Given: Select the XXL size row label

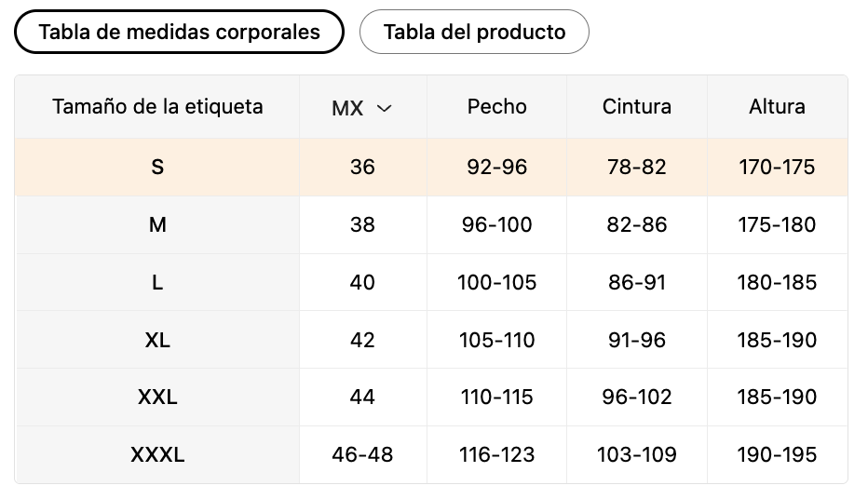Looking at the screenshot, I should coord(157,397).
